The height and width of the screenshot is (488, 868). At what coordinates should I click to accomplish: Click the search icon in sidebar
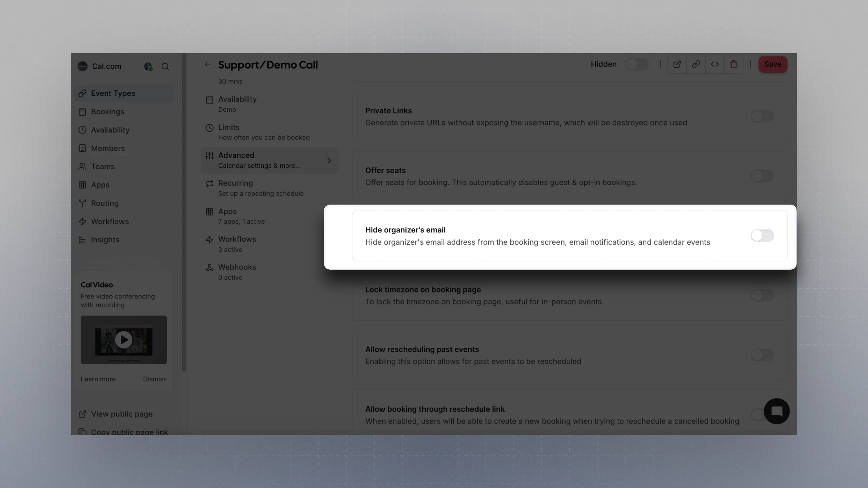click(165, 67)
